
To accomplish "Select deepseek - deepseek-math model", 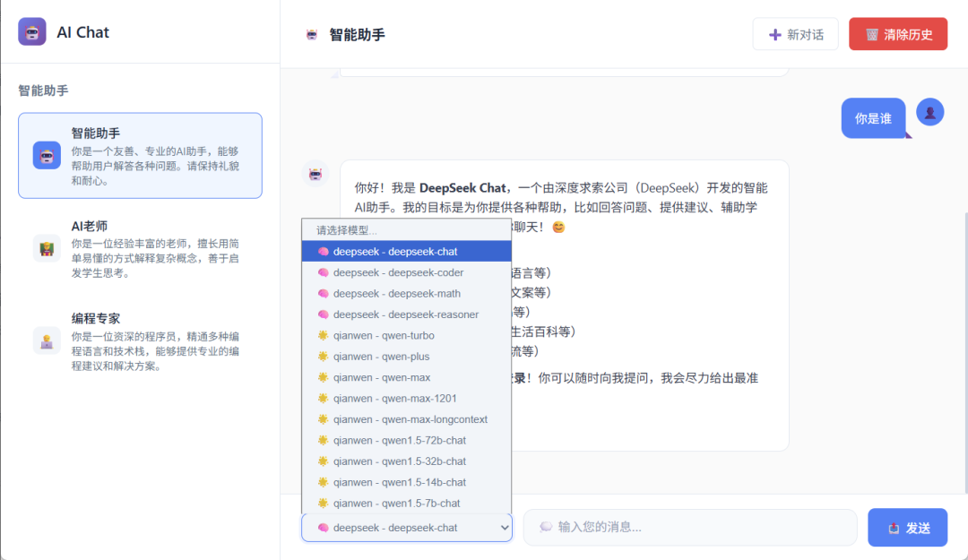I will coord(407,293).
